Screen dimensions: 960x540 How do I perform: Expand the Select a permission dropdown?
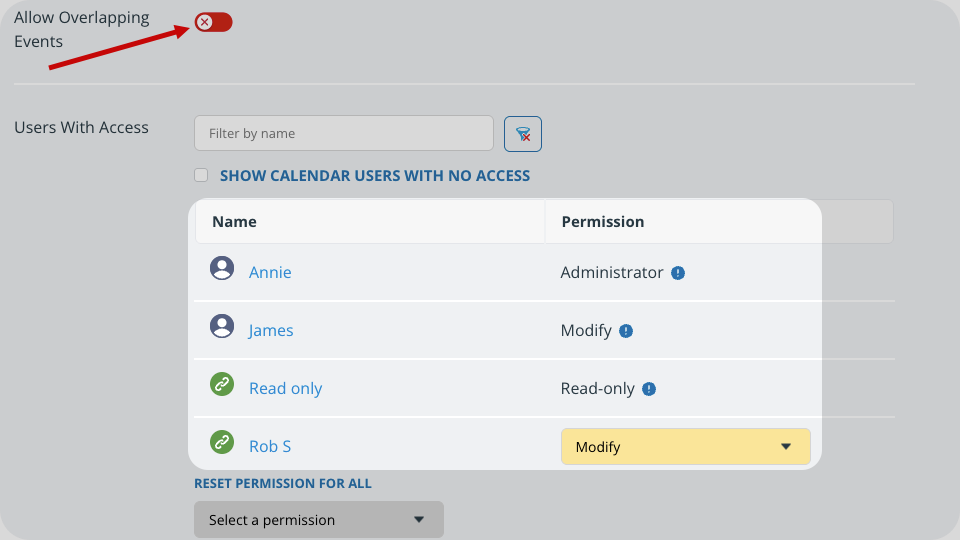[x=318, y=520]
